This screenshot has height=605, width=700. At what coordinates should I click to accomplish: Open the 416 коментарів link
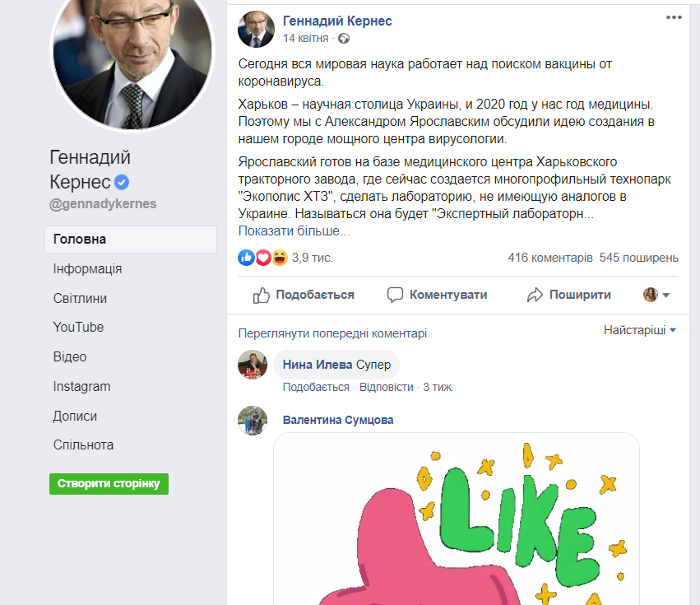[x=550, y=258]
